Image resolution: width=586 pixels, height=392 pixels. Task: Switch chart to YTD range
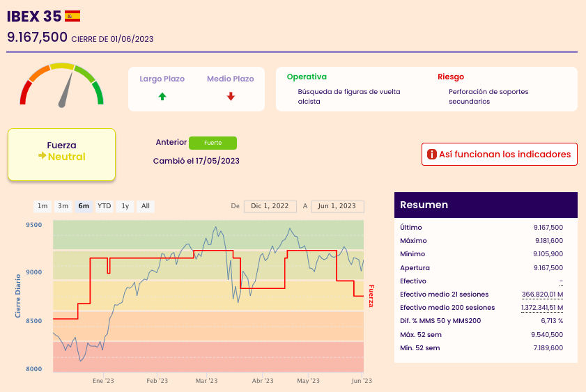(105, 206)
